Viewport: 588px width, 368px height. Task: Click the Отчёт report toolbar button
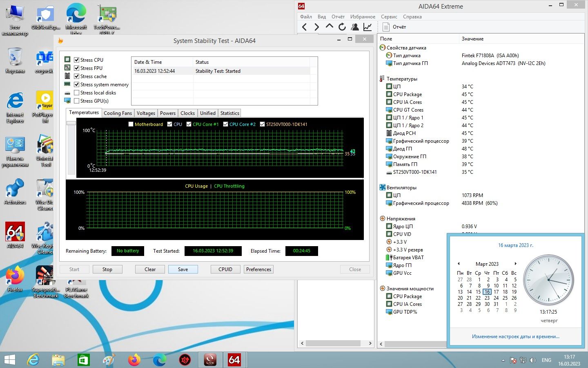[394, 27]
